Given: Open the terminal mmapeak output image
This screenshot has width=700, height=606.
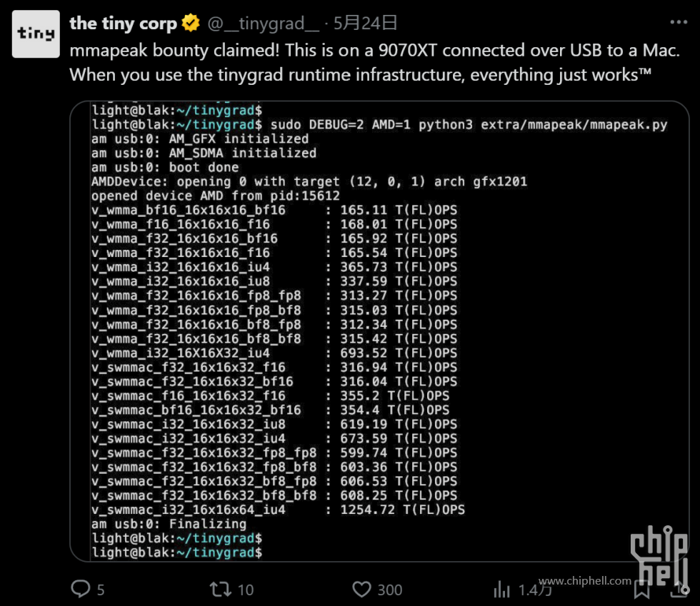Looking at the screenshot, I should point(379,332).
